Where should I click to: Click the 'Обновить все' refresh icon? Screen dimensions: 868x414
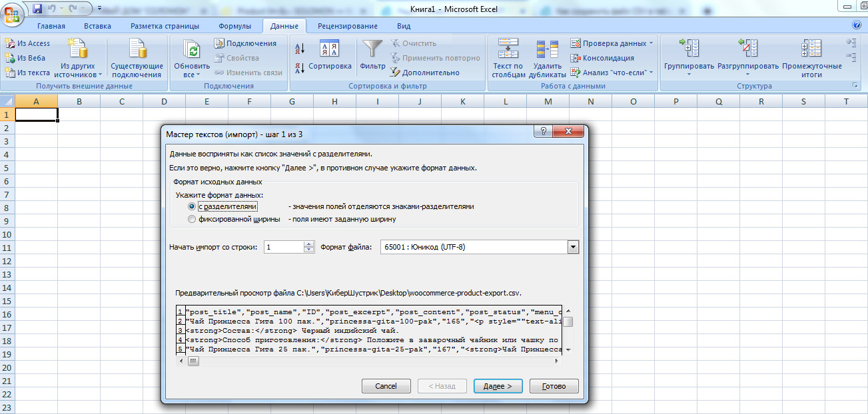(192, 50)
